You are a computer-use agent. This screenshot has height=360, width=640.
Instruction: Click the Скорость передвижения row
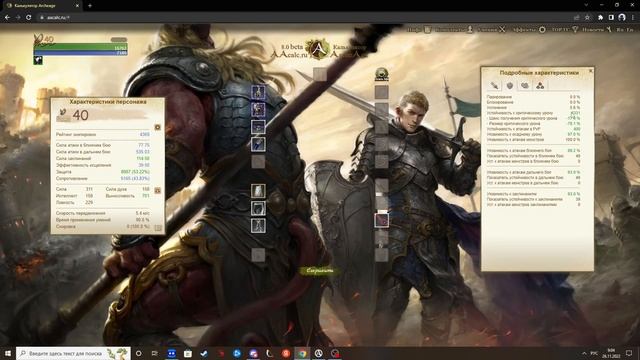102,213
